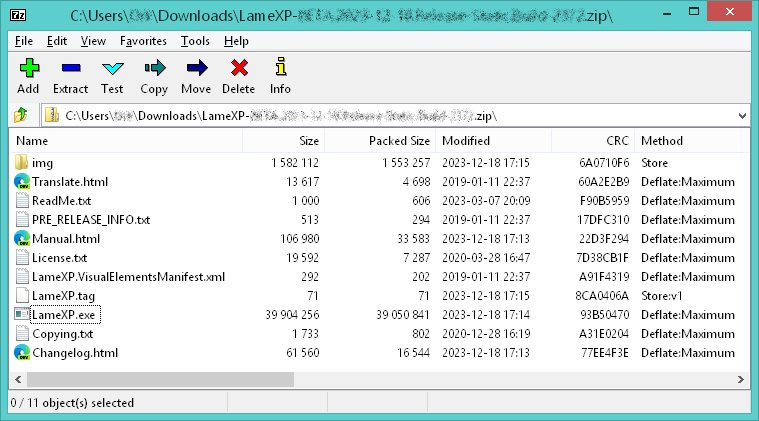The image size is (759, 421).
Task: Click the LameXP.tag file icon
Action: pos(22,295)
